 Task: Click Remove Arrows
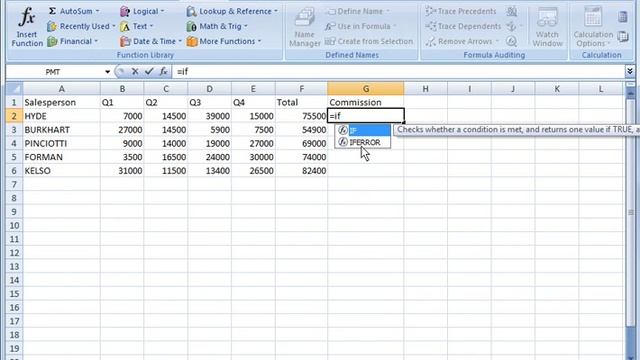click(x=462, y=41)
